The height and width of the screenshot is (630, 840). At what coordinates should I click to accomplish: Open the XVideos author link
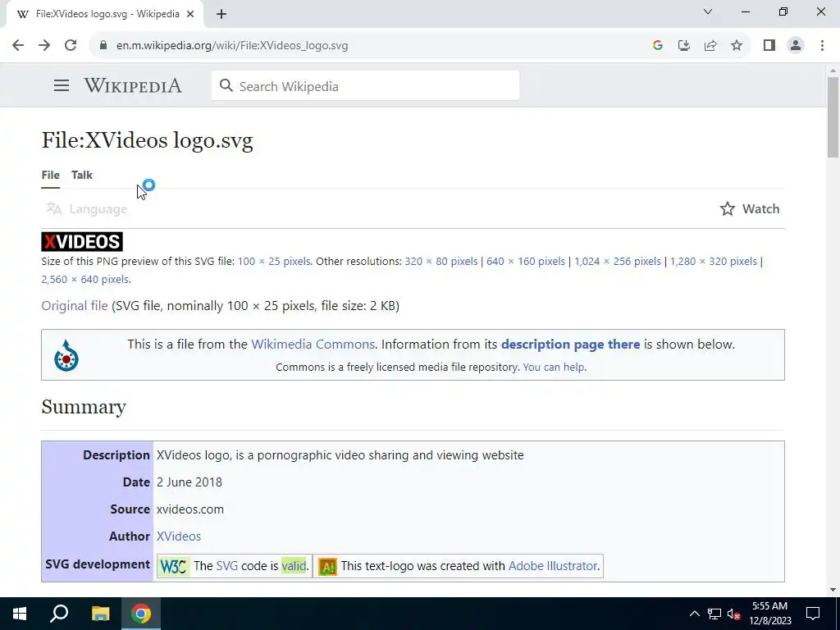tap(179, 536)
